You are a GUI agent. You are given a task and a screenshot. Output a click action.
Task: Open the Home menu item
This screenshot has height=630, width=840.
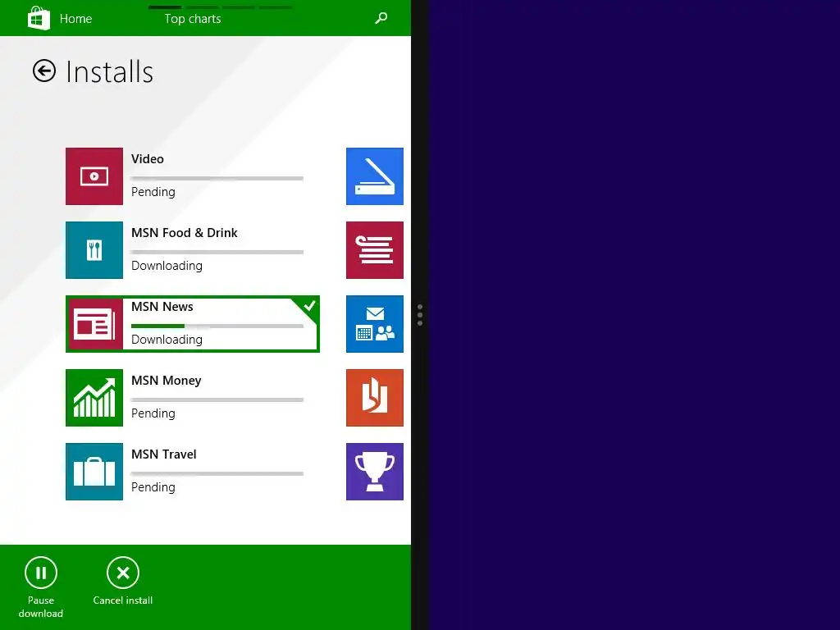pyautogui.click(x=75, y=19)
